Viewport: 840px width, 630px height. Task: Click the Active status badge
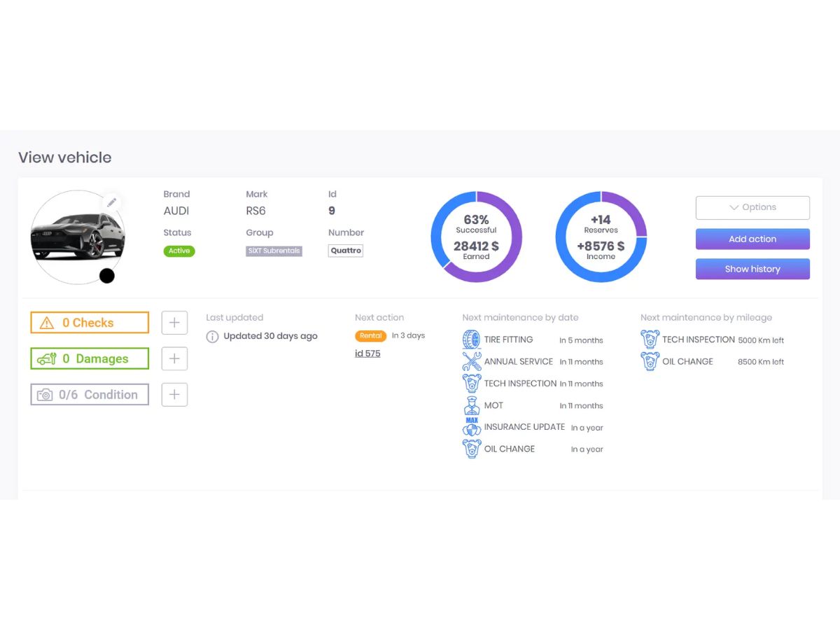point(179,251)
